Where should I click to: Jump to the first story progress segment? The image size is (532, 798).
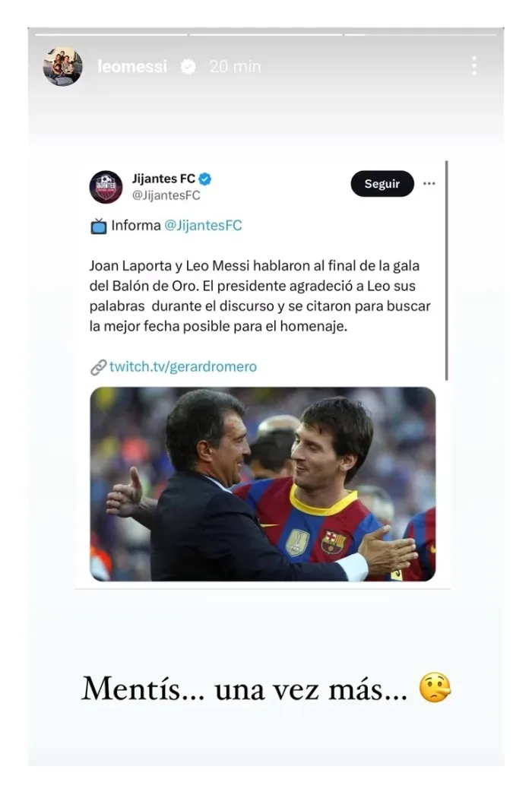pos(112,35)
